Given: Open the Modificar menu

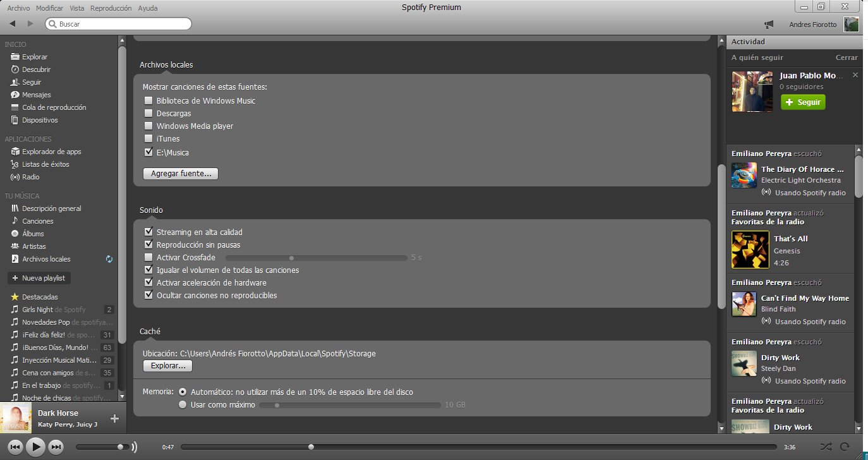Looking at the screenshot, I should [49, 8].
